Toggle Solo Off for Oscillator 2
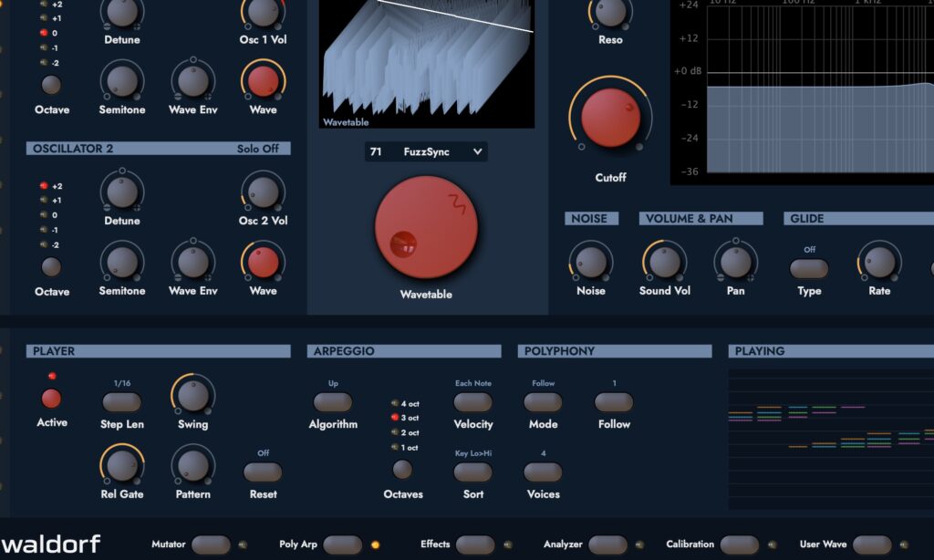The image size is (934, 560). coord(257,149)
